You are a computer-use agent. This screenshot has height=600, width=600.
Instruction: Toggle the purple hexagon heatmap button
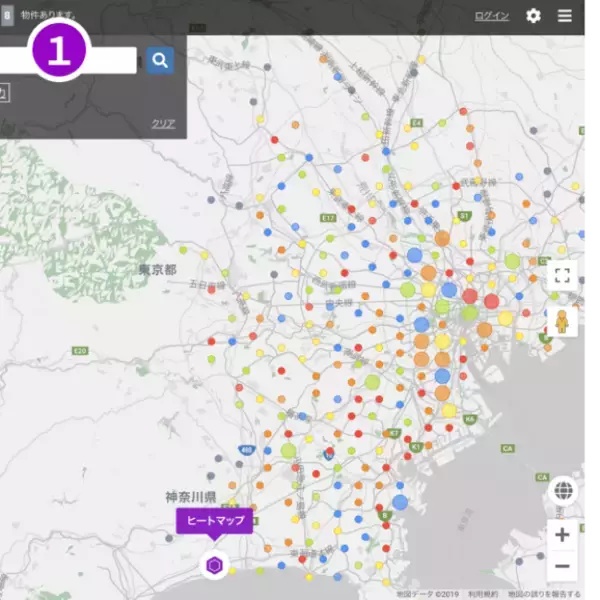[214, 566]
